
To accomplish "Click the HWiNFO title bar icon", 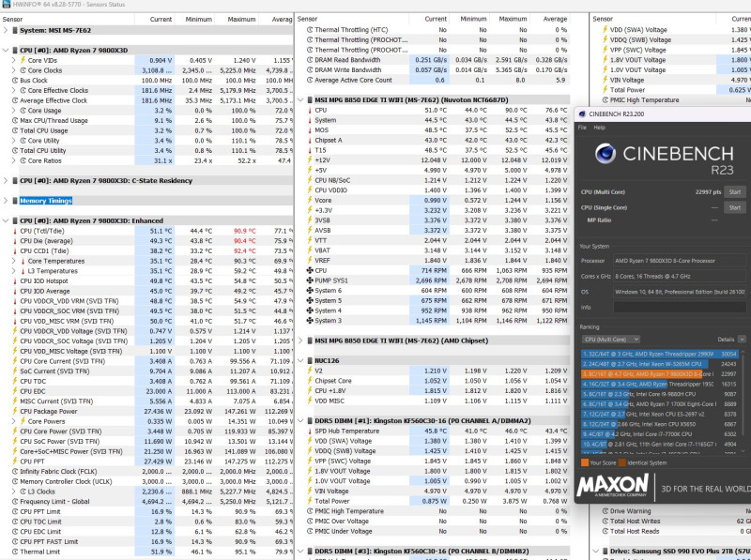I will (x=6, y=5).
